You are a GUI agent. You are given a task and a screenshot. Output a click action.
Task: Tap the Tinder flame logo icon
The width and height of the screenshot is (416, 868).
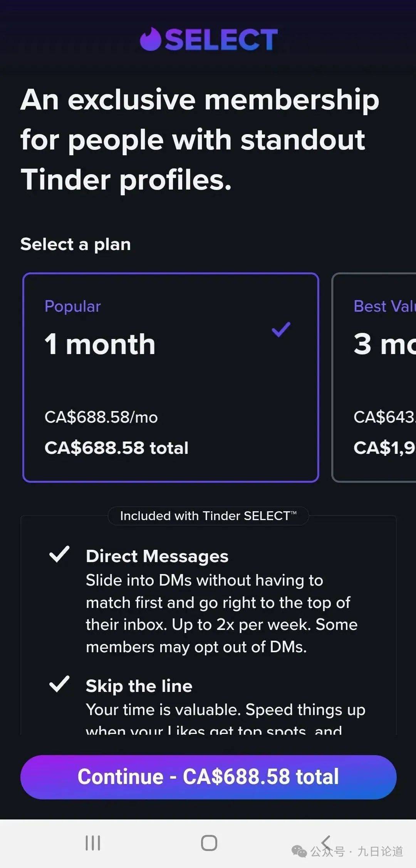(x=150, y=39)
